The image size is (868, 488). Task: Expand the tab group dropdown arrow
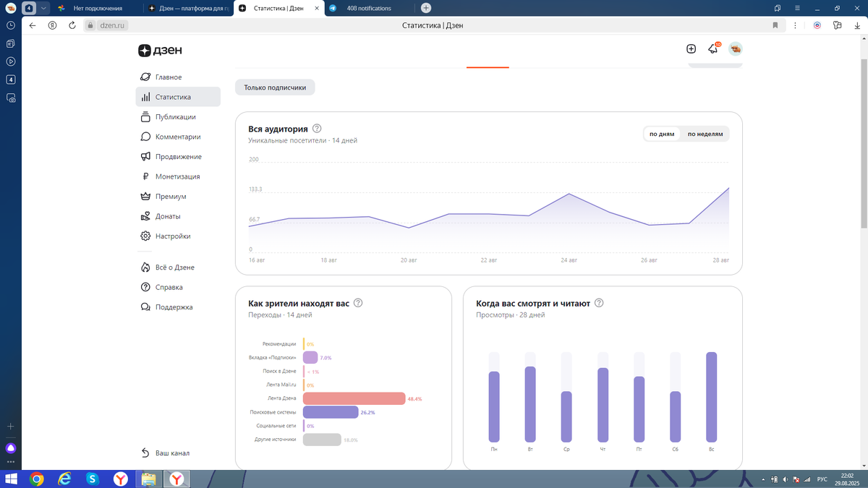pyautogui.click(x=43, y=8)
